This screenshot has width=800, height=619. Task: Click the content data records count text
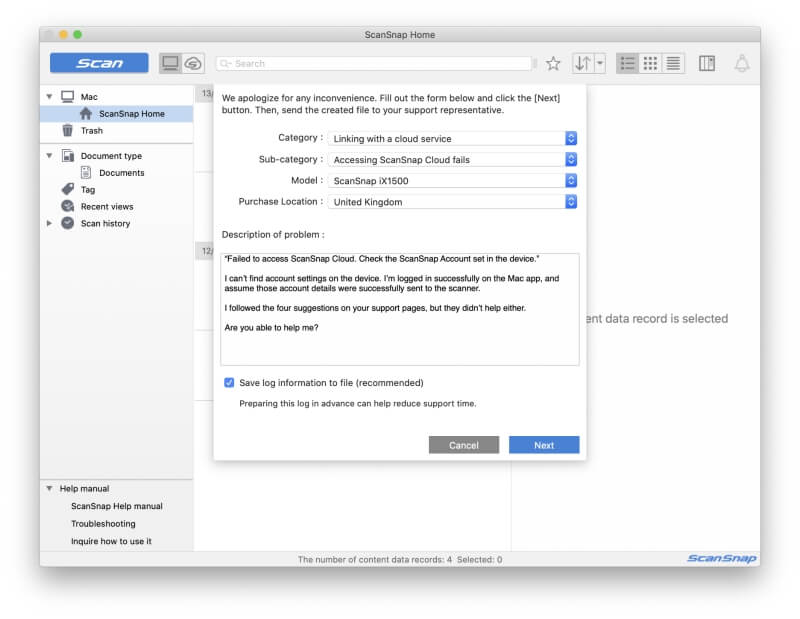pos(375,559)
